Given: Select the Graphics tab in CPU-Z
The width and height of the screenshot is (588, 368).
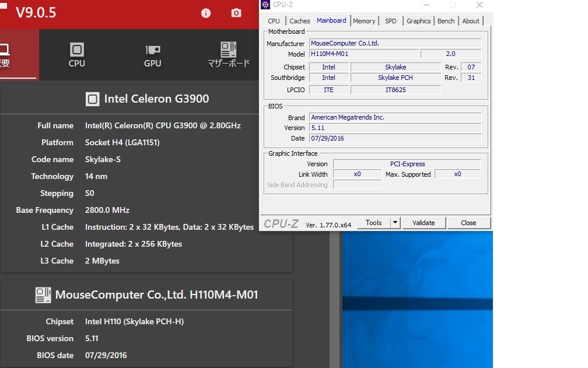Looking at the screenshot, I should click(418, 21).
